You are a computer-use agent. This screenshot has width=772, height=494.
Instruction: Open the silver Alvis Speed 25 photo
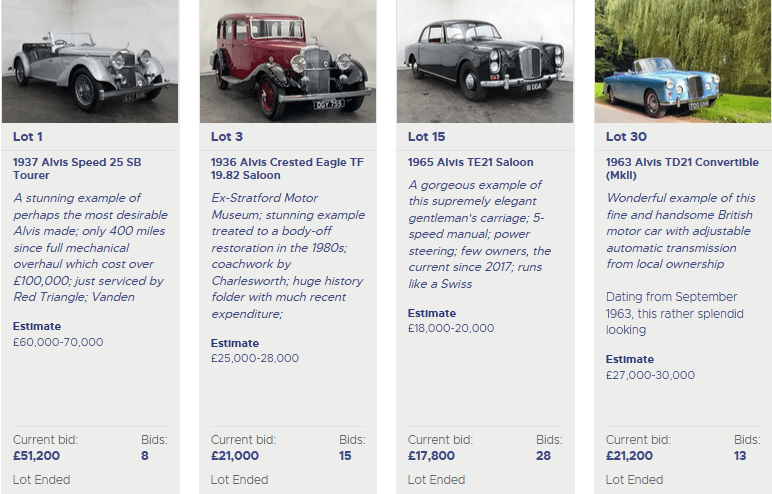click(x=90, y=61)
